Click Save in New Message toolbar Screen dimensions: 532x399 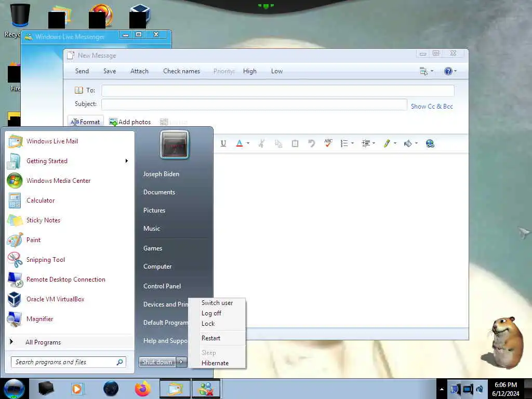tap(110, 71)
